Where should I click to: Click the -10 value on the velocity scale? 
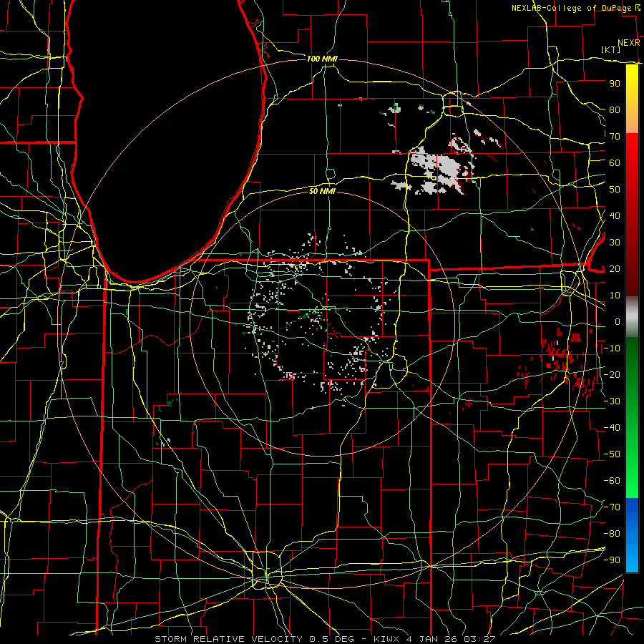612,348
